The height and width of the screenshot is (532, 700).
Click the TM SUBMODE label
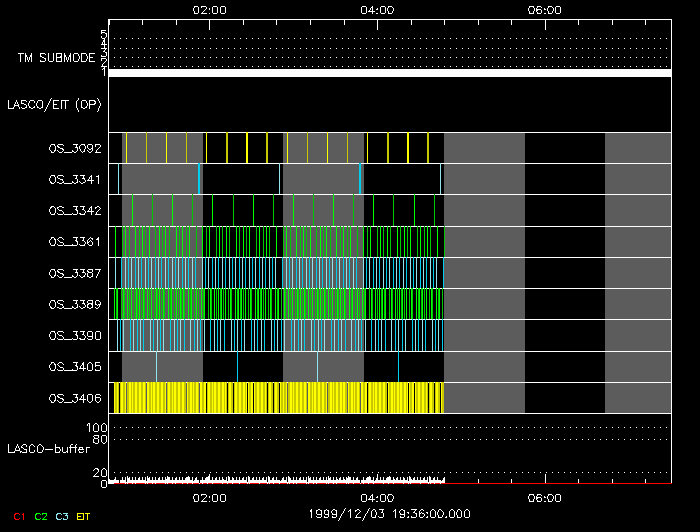(56, 58)
